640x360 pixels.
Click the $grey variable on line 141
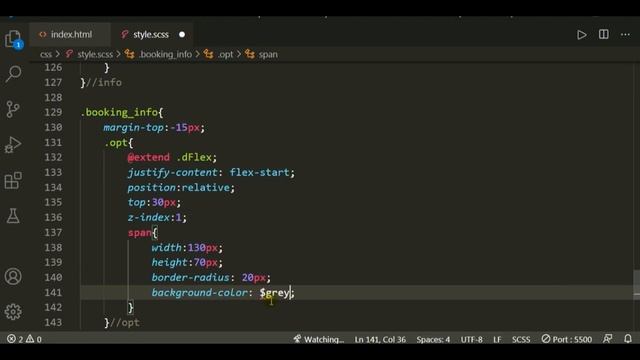(x=274, y=293)
